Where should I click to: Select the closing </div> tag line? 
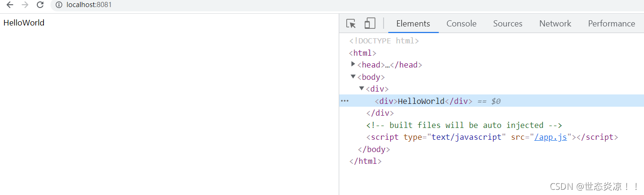click(380, 113)
